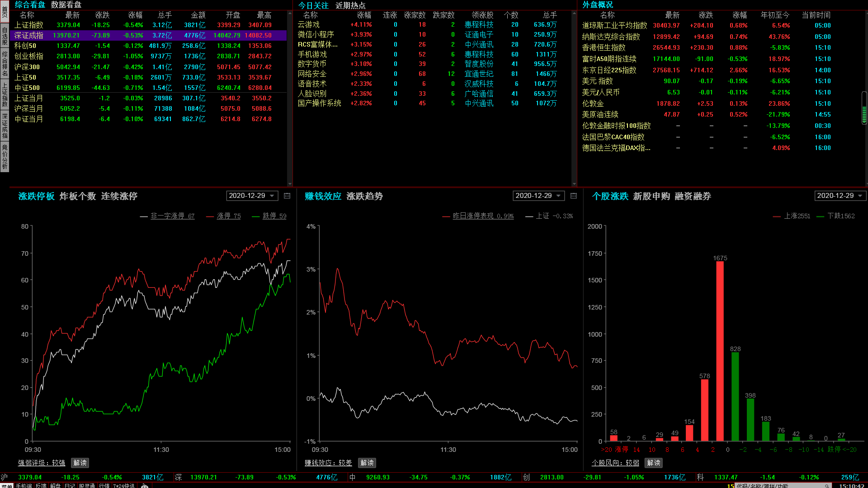Image resolution: width=868 pixels, height=488 pixels.
Task: Select the 创业板指 row in index table
Action: point(148,56)
